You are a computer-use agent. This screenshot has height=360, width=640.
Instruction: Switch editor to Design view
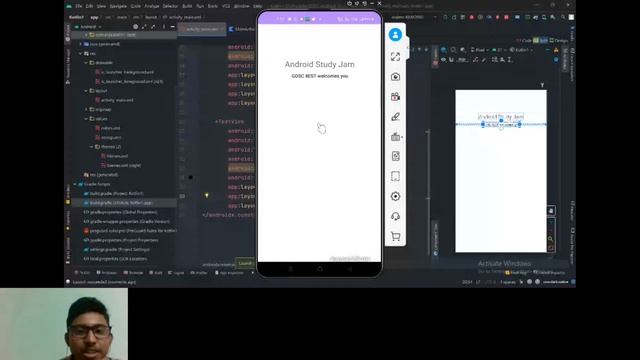pos(558,40)
